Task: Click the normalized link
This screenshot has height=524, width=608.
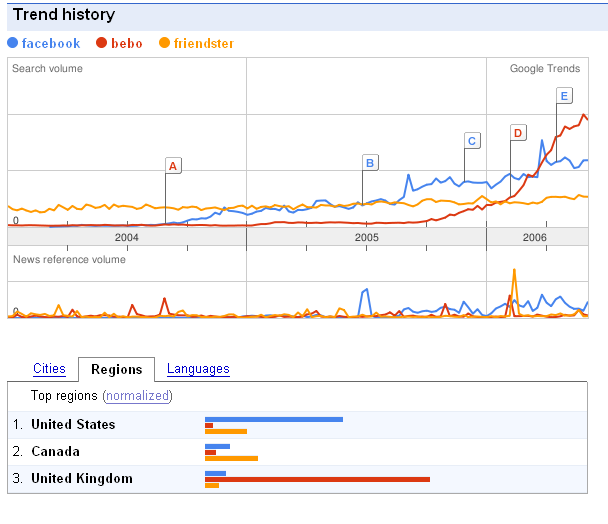Action: [137, 396]
